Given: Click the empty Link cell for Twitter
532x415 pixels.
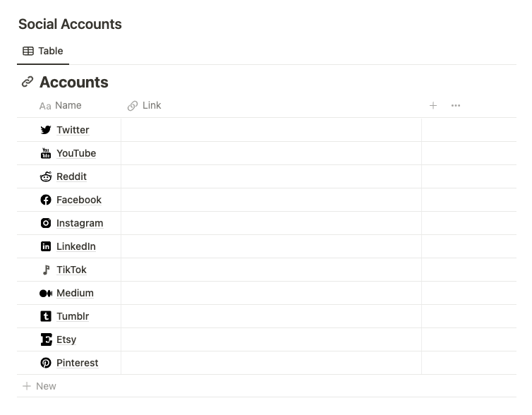Looking at the screenshot, I should (271, 130).
